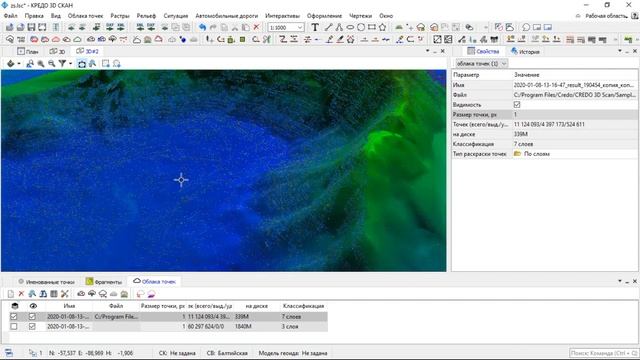The height and width of the screenshot is (360, 640).
Task: Click the eye visibility column header icon
Action: (33, 306)
